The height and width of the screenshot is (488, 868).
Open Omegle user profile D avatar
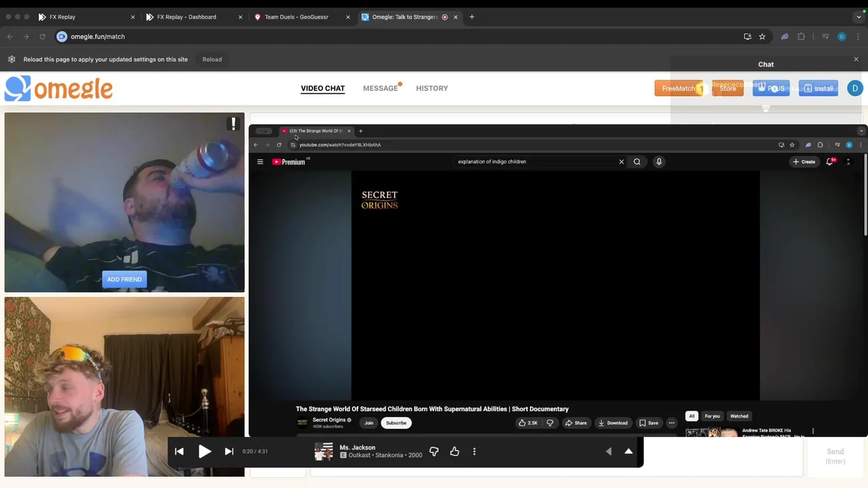tap(854, 88)
